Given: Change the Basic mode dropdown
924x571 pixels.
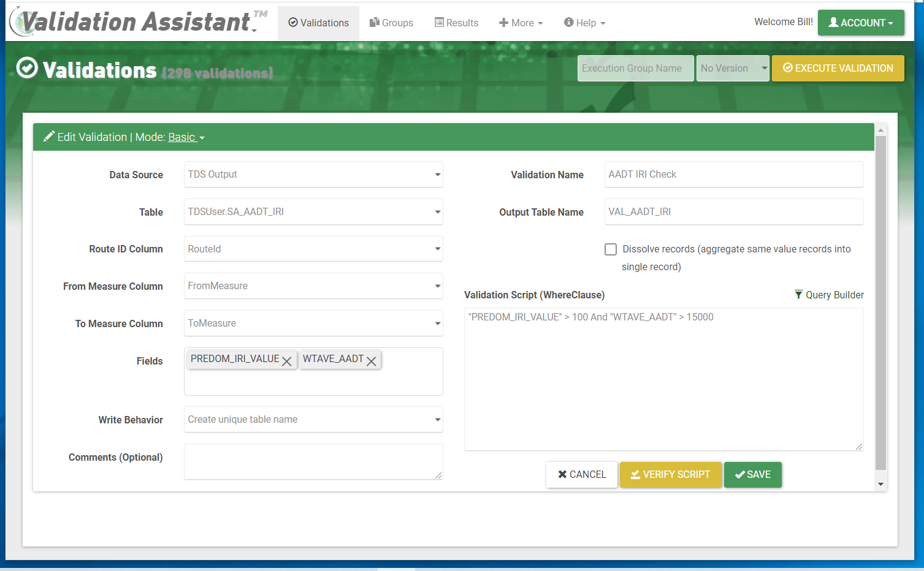Looking at the screenshot, I should [x=186, y=137].
